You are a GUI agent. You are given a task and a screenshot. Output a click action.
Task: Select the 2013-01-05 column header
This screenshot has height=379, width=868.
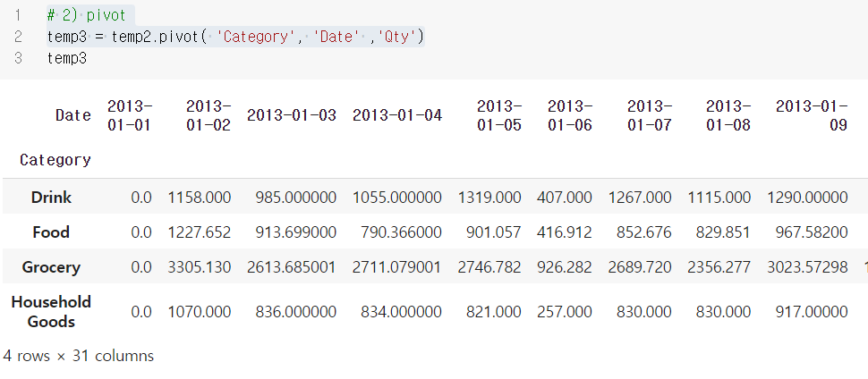coord(499,115)
